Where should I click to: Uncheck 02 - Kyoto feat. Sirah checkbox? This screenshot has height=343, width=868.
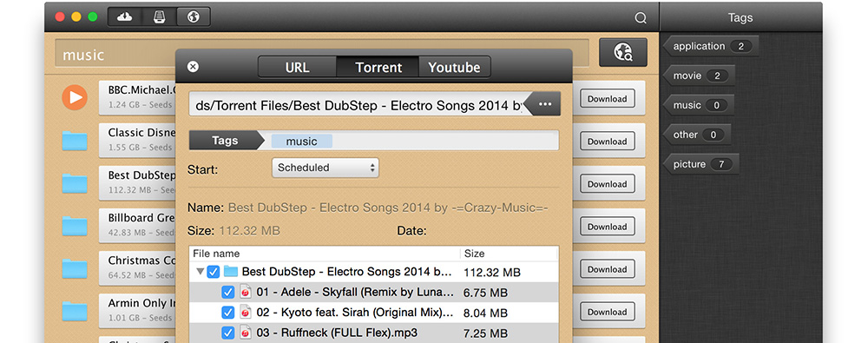click(x=227, y=313)
